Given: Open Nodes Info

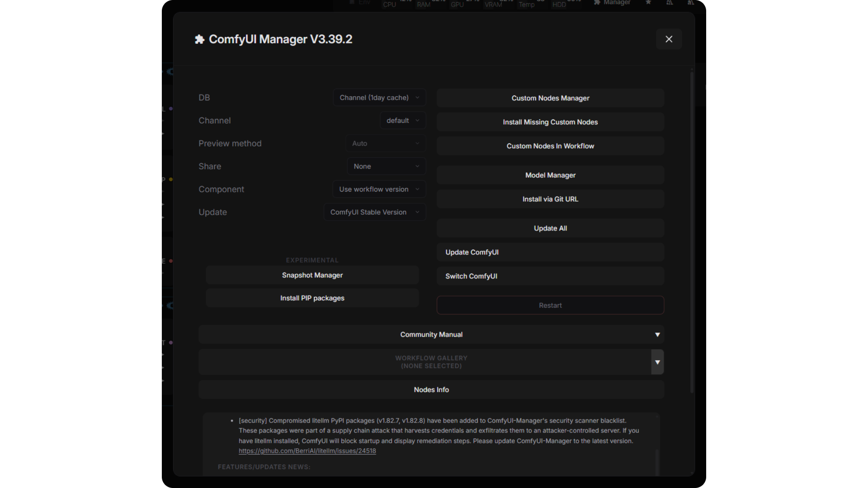Looking at the screenshot, I should tap(431, 390).
